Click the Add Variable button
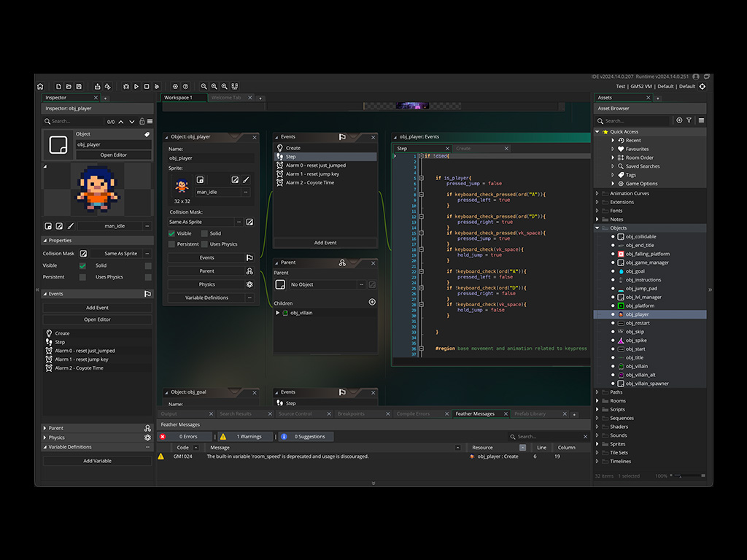747x560 pixels. 97,461
